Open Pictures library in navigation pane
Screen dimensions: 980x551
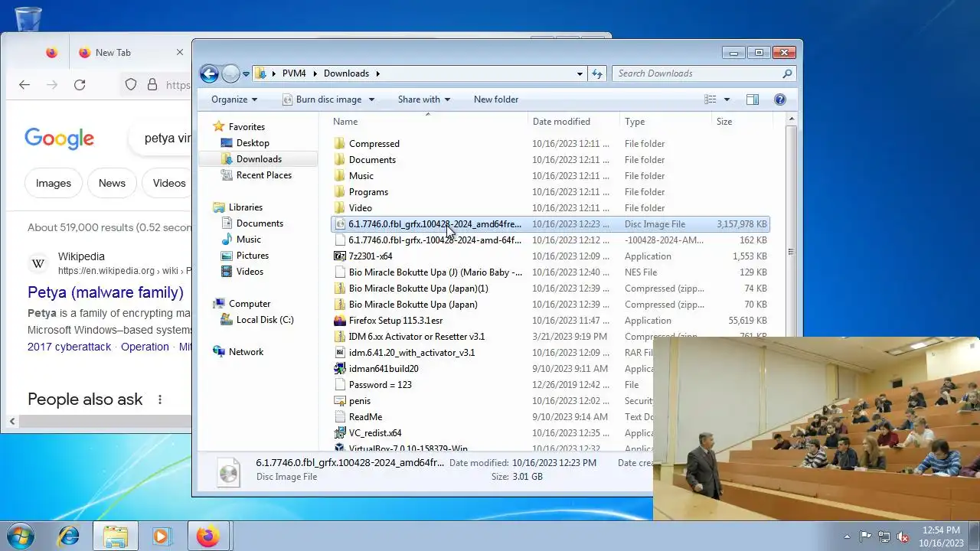pyautogui.click(x=253, y=256)
